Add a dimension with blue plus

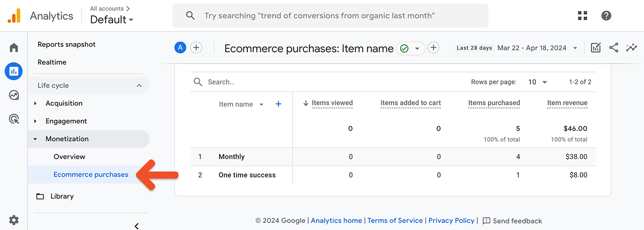tap(278, 104)
